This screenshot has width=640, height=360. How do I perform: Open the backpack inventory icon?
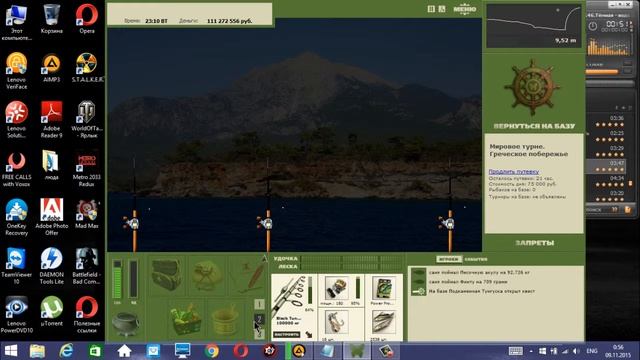tap(167, 275)
